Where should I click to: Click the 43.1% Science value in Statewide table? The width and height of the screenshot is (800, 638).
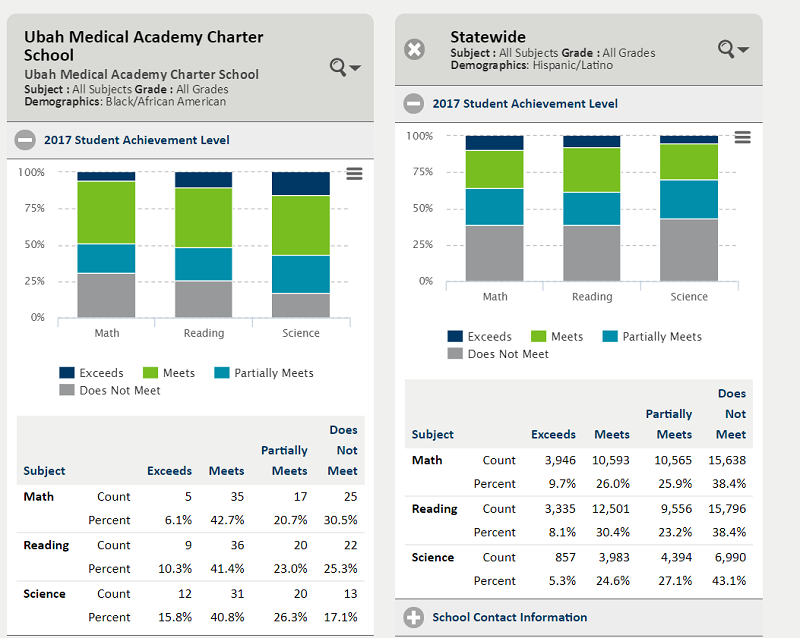click(729, 581)
